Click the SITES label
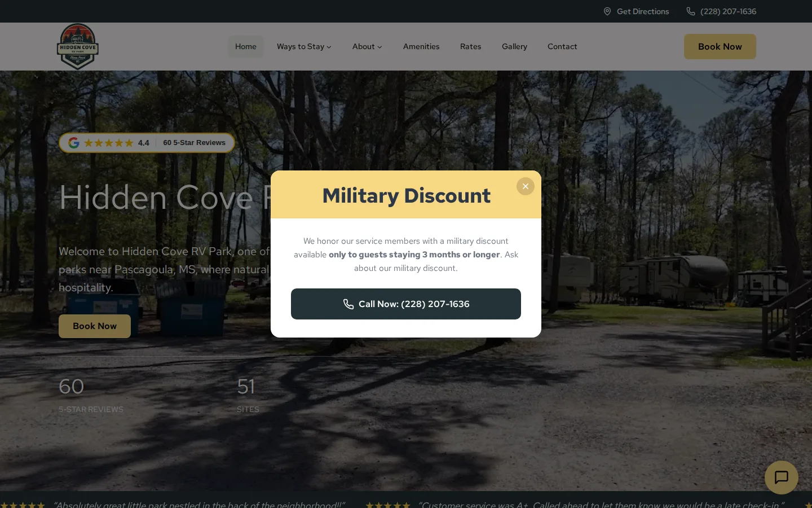The width and height of the screenshot is (812, 508). (x=248, y=409)
